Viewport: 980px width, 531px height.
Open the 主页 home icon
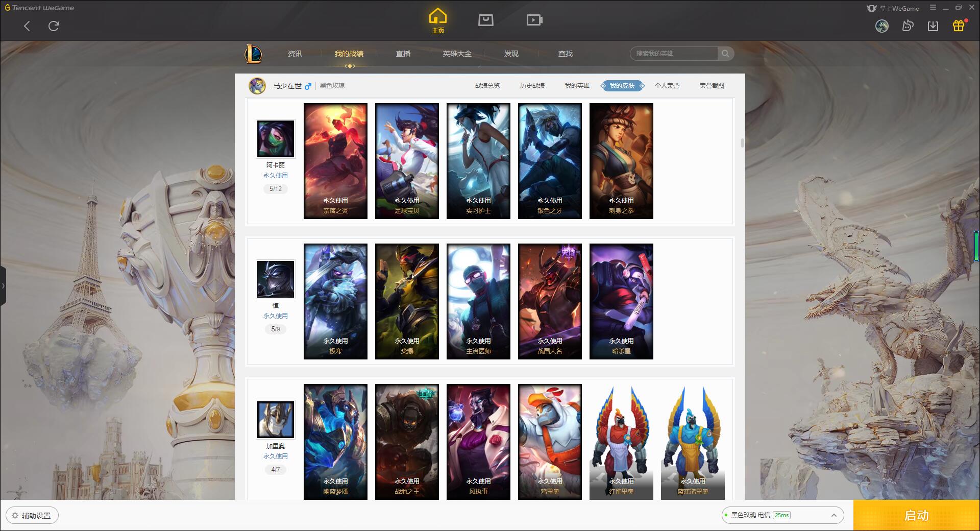click(x=438, y=20)
